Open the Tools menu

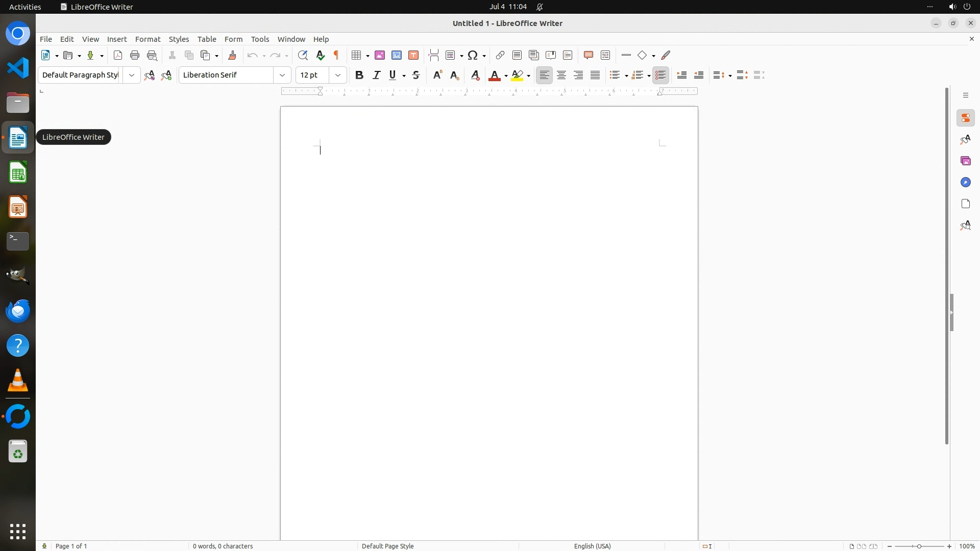[260, 39]
